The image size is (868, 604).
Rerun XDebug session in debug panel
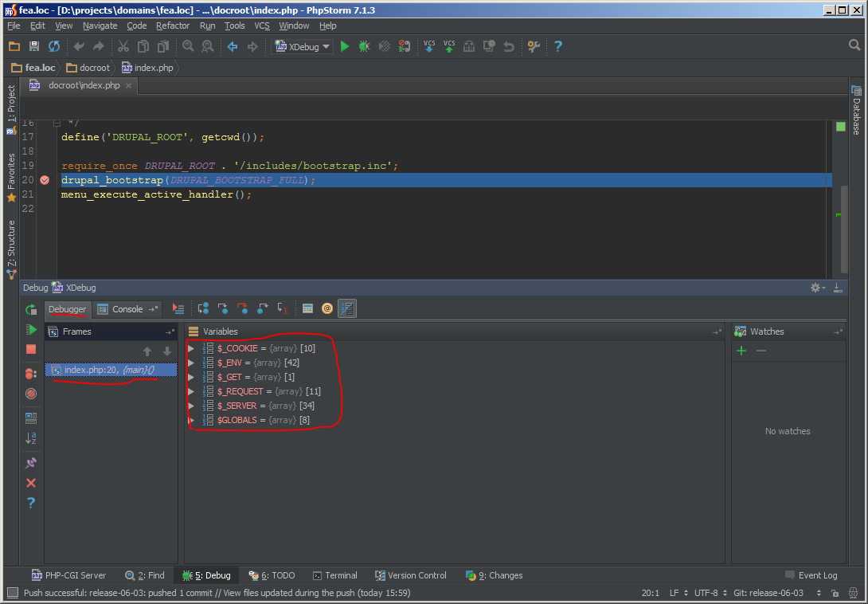point(31,309)
